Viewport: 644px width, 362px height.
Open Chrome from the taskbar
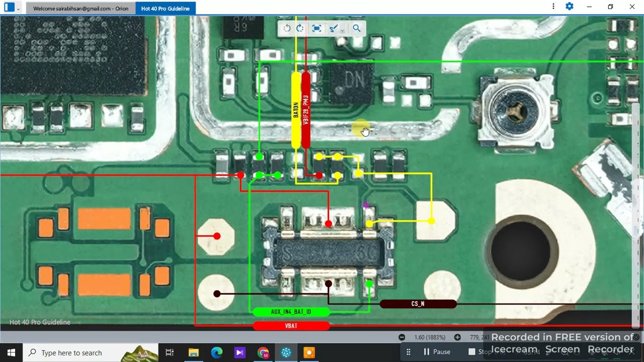[263, 352]
